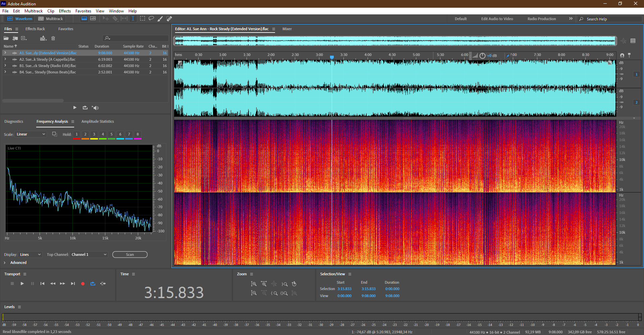
Task: Switch to the Mixer tab
Action: click(x=287, y=29)
